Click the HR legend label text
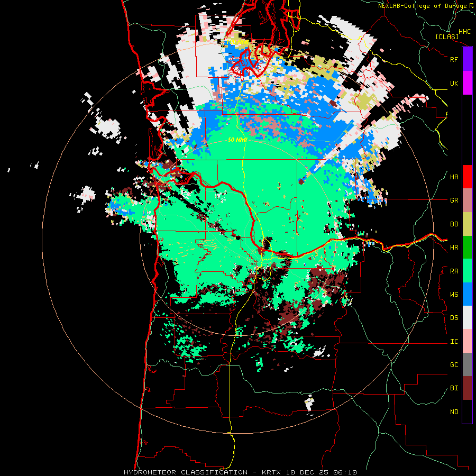This screenshot has width=476, height=476. 454,248
